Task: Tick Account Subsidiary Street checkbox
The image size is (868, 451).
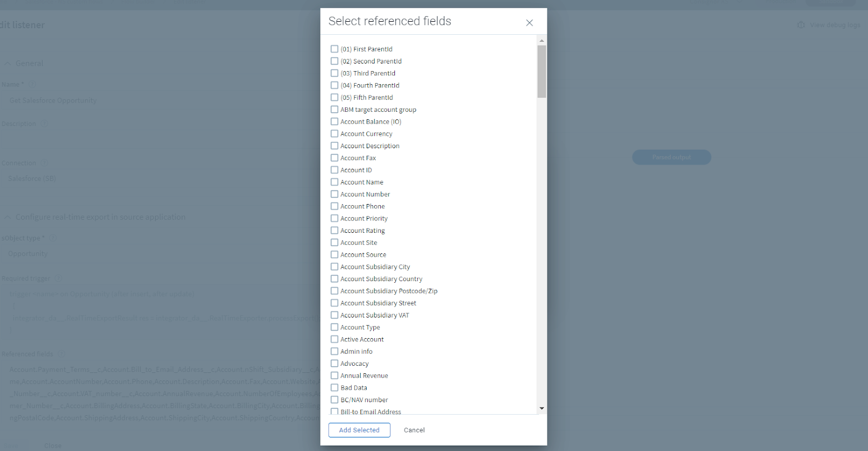Action: coord(334,303)
